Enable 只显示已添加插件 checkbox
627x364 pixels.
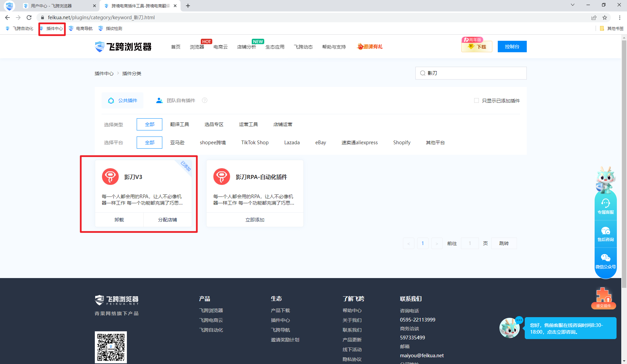(x=476, y=100)
